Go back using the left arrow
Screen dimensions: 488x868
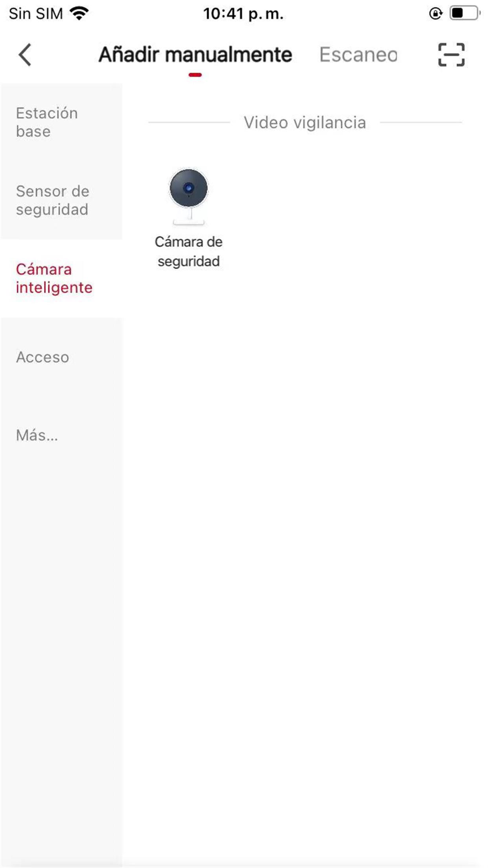(x=25, y=55)
